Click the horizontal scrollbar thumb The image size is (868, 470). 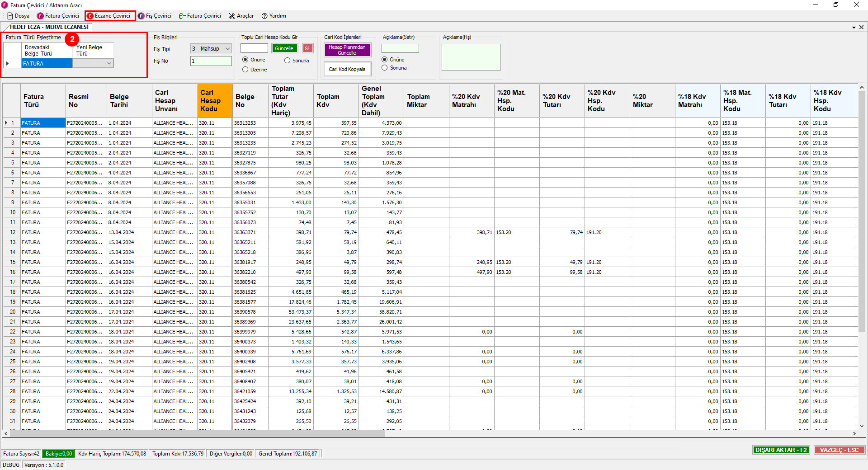click(197, 433)
